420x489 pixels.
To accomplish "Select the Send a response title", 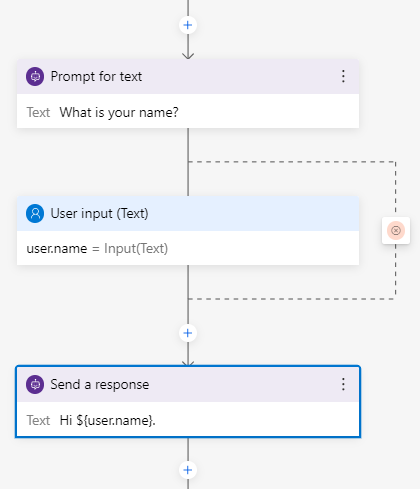I will 100,384.
